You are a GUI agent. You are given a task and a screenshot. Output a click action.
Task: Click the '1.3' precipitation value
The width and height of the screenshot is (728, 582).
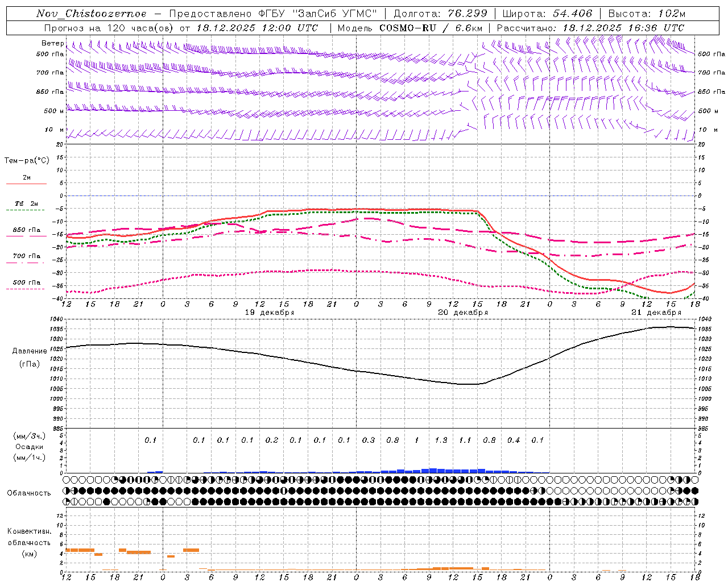click(441, 440)
